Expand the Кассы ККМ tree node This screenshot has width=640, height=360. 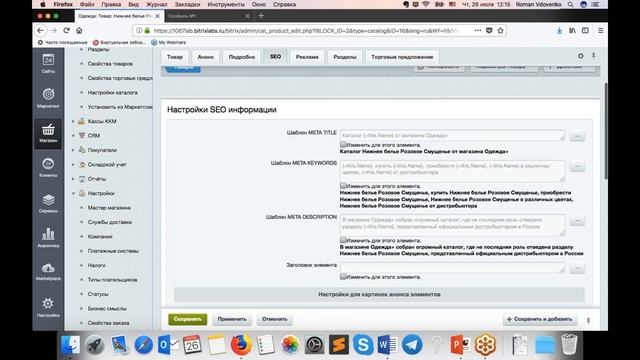coord(73,121)
